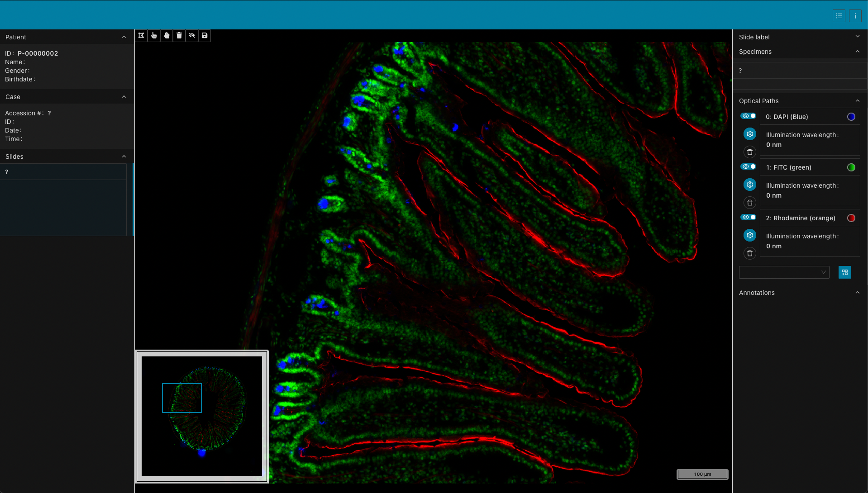This screenshot has height=493, width=868.
Task: Select the '?' specimen entry
Action: [x=800, y=71]
